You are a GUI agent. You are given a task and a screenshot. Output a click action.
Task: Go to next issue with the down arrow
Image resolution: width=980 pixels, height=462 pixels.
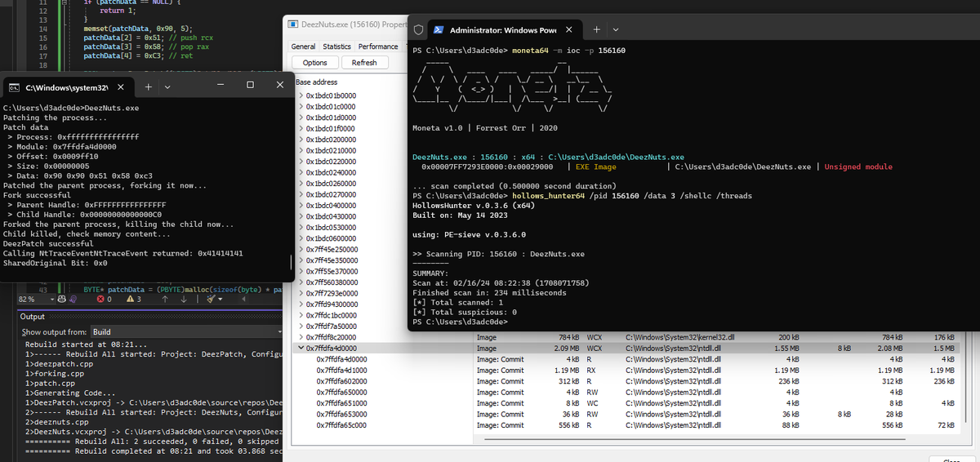coord(185,300)
